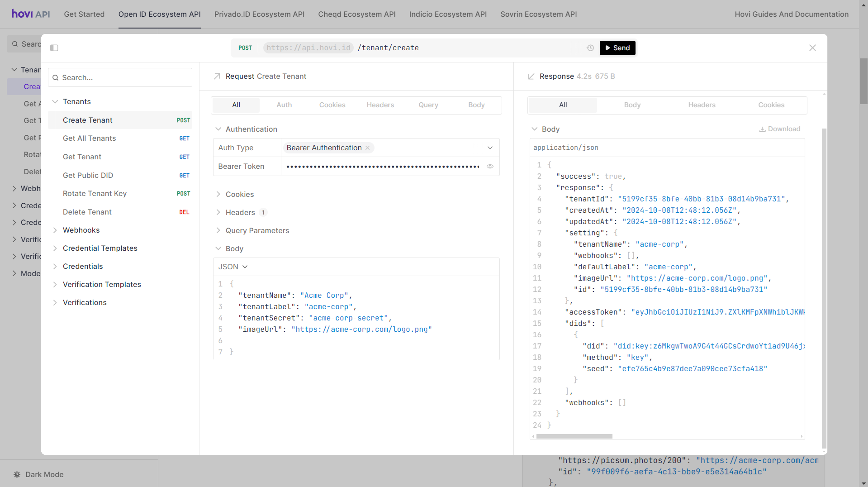This screenshot has height=487, width=868.
Task: Select the Delete Tenant endpoint
Action: click(87, 212)
